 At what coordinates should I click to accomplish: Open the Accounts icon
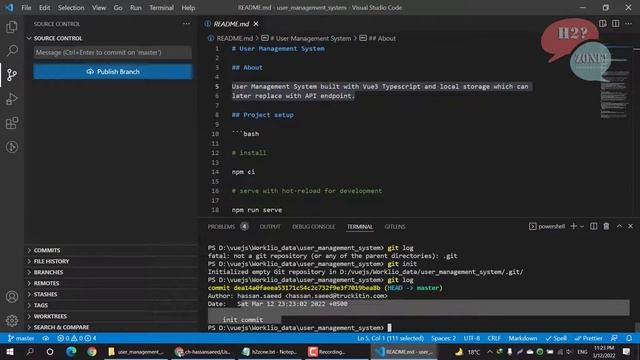coord(12,296)
